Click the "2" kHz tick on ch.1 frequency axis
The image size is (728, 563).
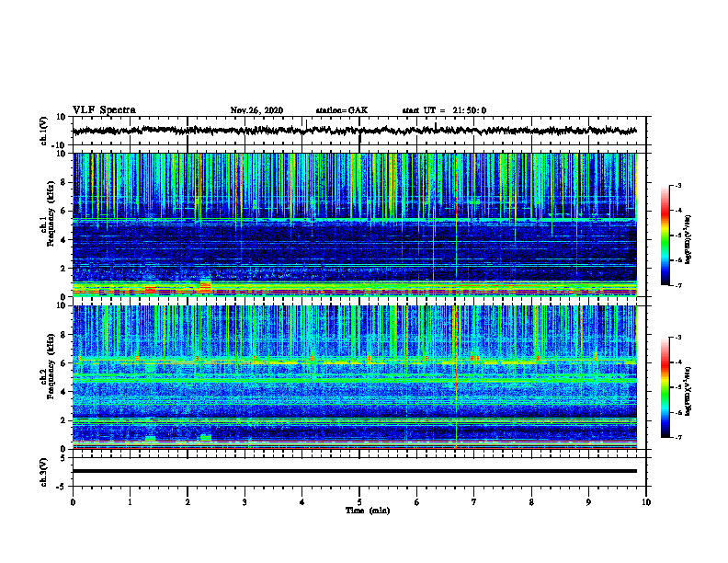pyautogui.click(x=63, y=269)
